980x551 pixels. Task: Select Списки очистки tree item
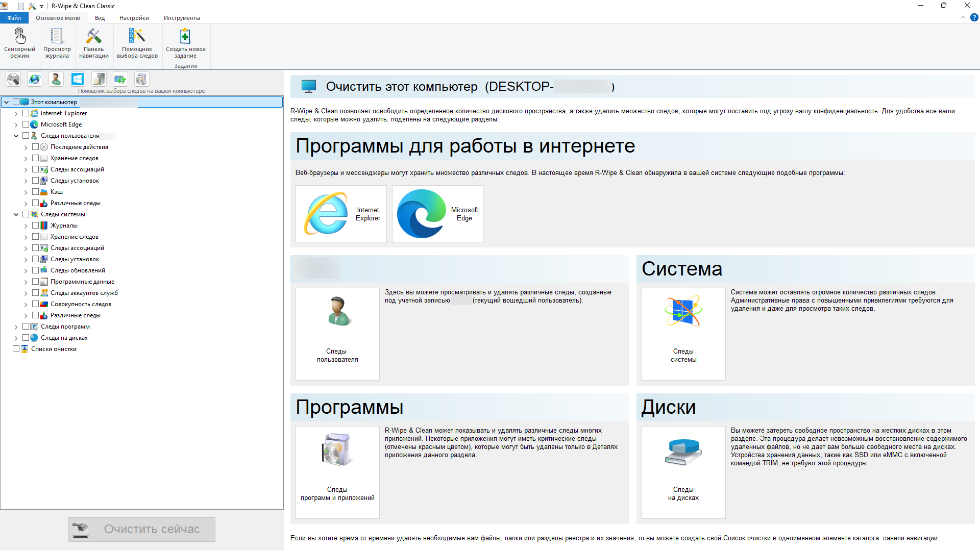point(54,349)
